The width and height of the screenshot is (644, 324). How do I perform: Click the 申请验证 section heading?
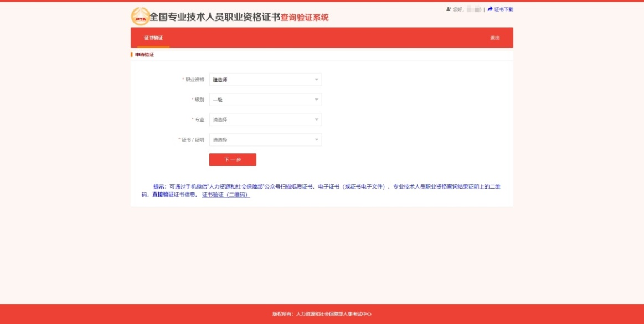[145, 55]
